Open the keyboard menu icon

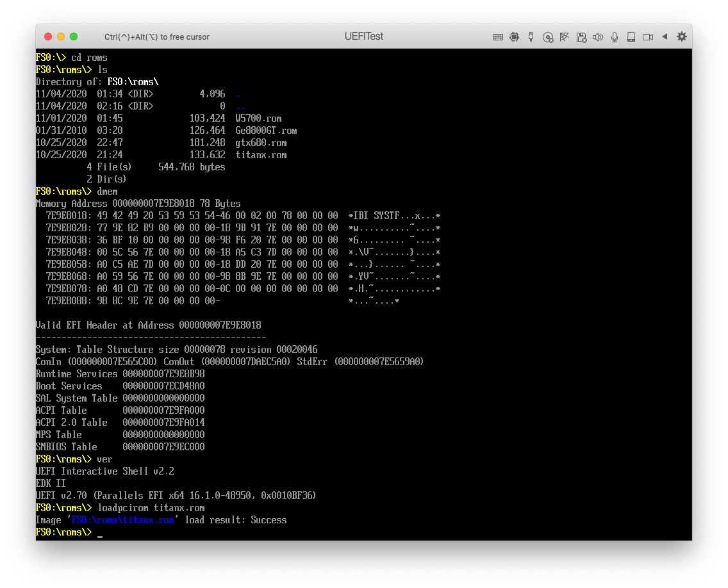[497, 37]
